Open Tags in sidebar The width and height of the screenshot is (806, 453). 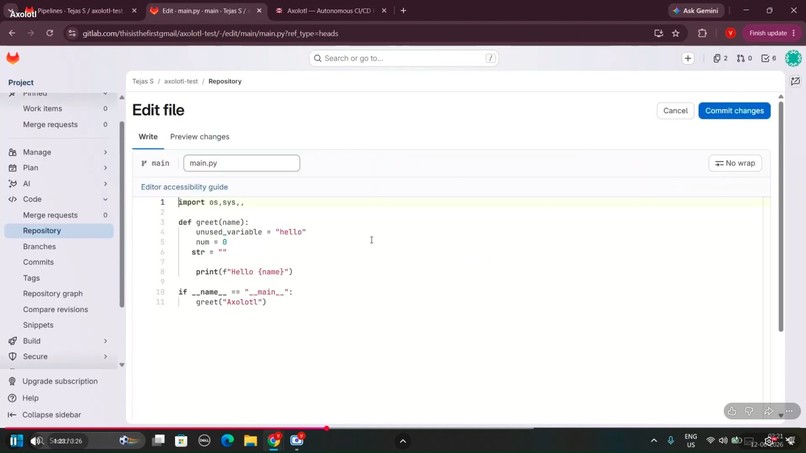[x=31, y=278]
